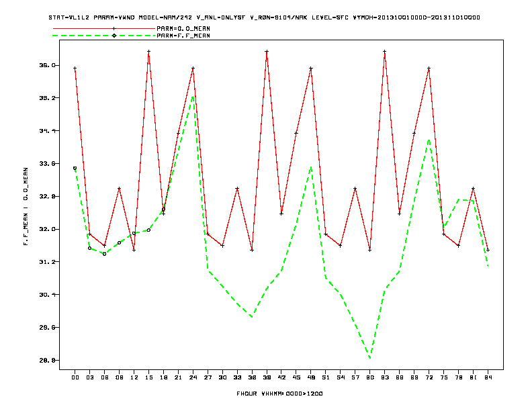532x411 pixels.
Task: Click the 06 forecast hour tick label
Action: (x=105, y=377)
